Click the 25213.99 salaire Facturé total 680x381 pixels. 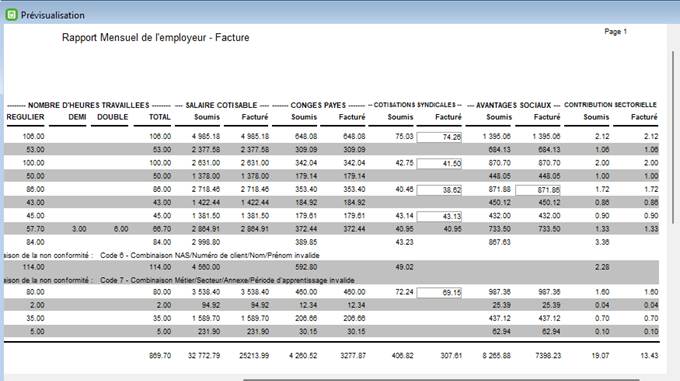(x=254, y=355)
